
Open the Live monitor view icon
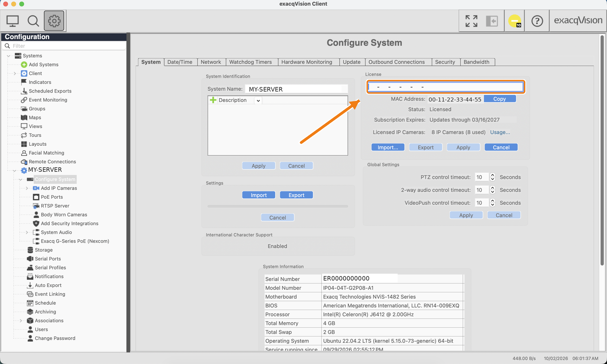(13, 21)
